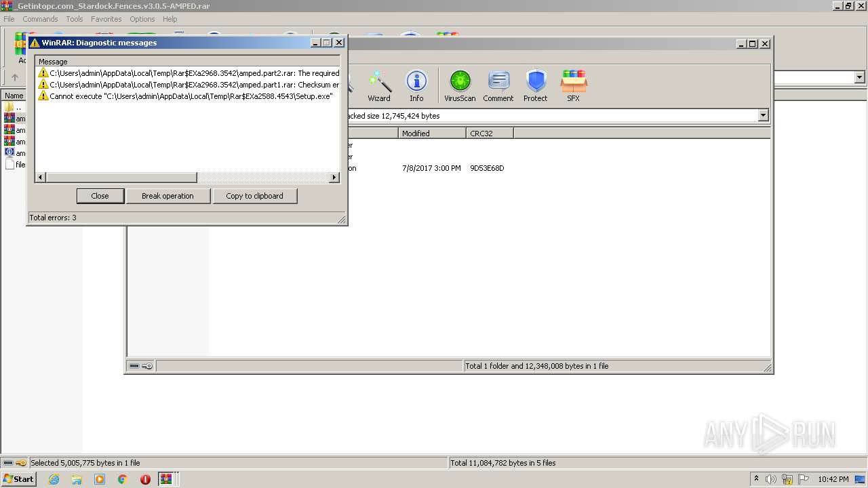The height and width of the screenshot is (488, 868).
Task: Open Windows Explorer from the taskbar
Action: 77,479
